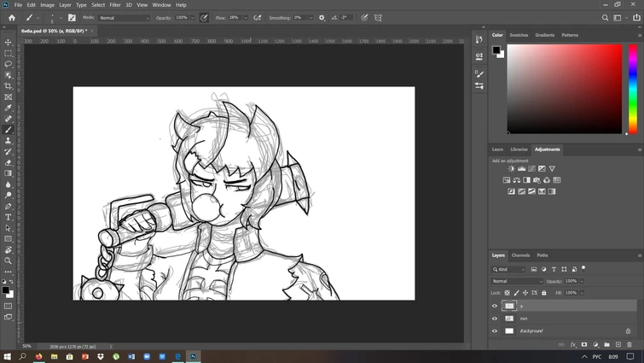This screenshot has width=644, height=363.
Task: Open the brush Mode dropdown
Action: (x=124, y=17)
